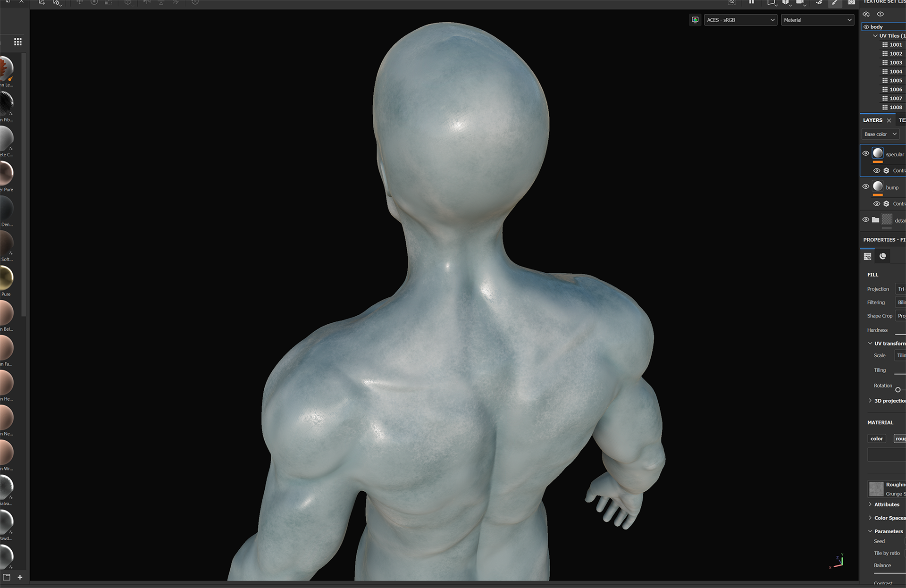
Task: Click the Roughness grunge texture thumbnail
Action: pyautogui.click(x=876, y=488)
